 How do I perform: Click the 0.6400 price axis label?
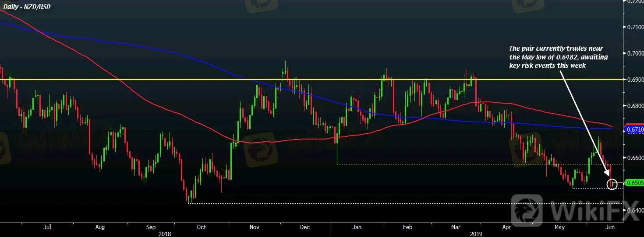636,210
